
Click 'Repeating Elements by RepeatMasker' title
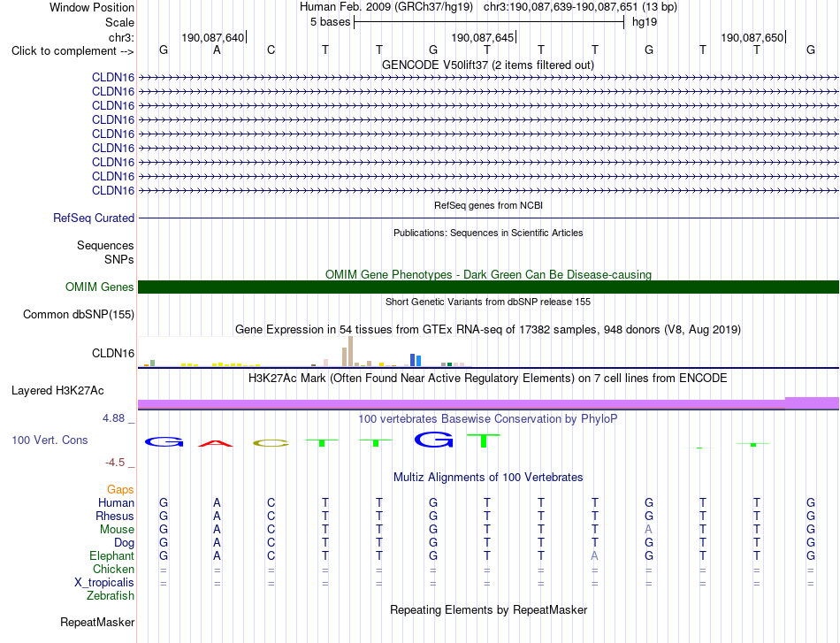pyautogui.click(x=489, y=609)
